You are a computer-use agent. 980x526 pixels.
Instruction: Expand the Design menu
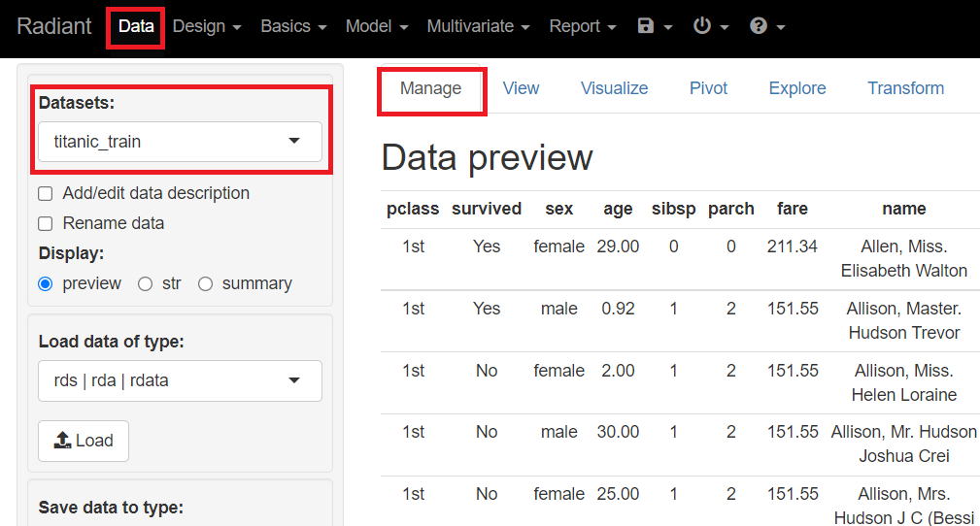click(206, 26)
